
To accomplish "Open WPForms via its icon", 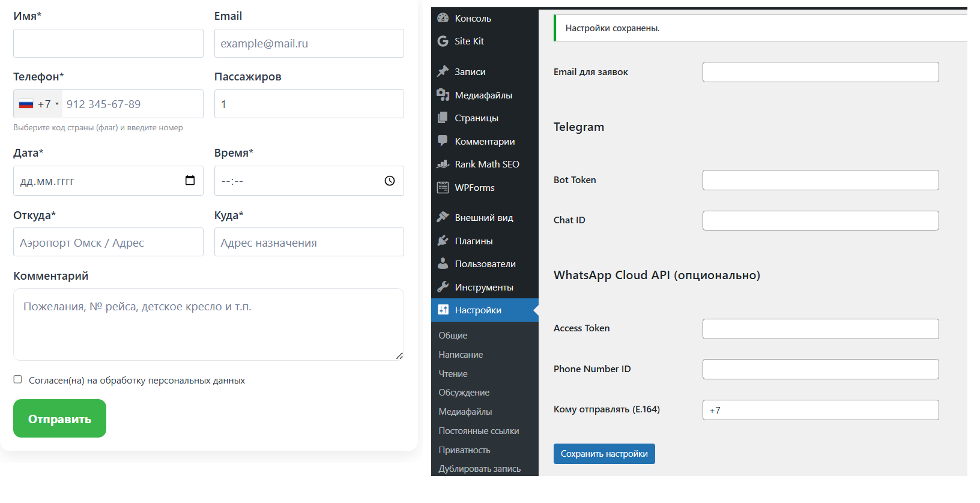I will coord(443,187).
